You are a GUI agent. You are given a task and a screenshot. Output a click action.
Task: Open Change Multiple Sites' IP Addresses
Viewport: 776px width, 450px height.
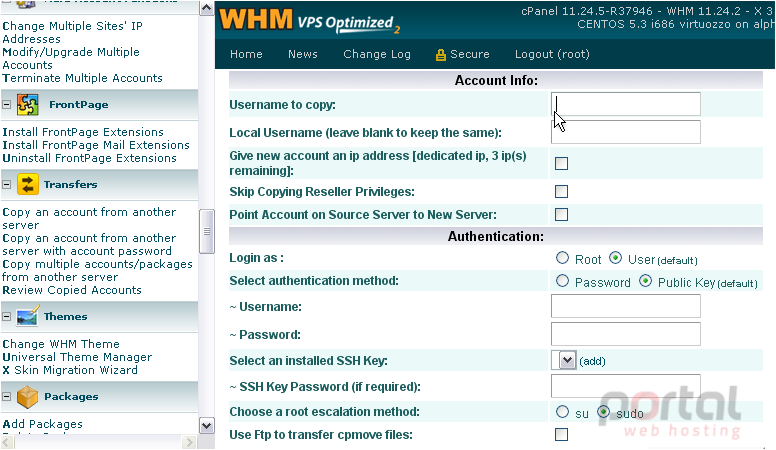72,32
